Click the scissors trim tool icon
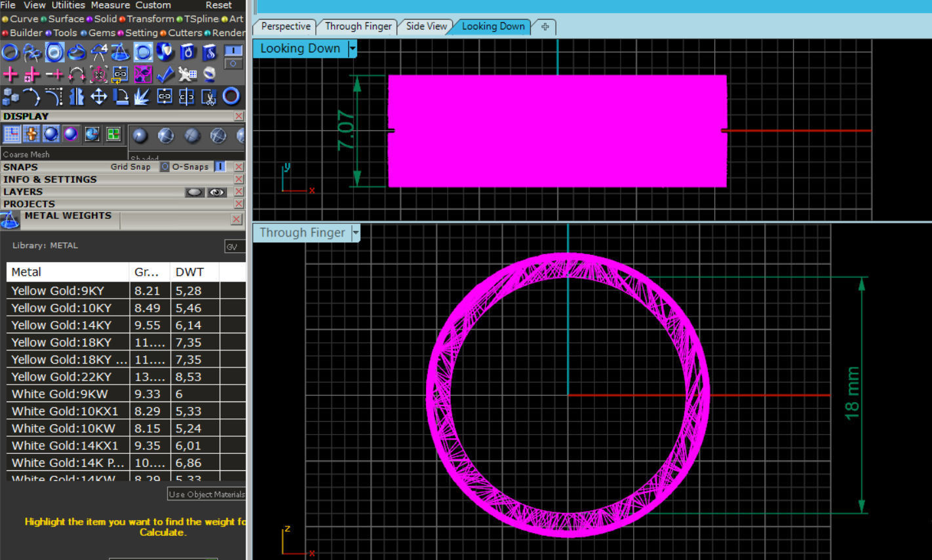This screenshot has height=560, width=932. [210, 97]
